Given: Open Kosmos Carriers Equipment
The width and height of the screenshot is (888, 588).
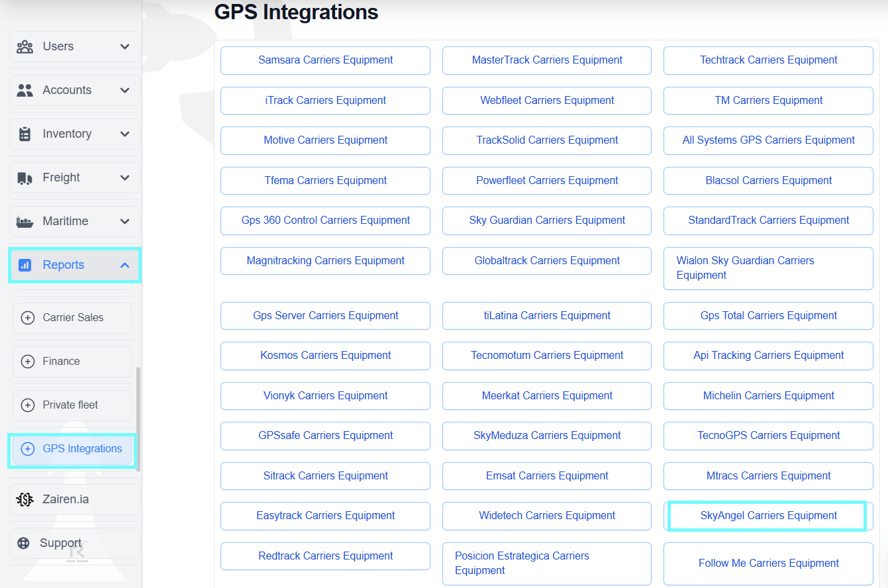Looking at the screenshot, I should (x=325, y=356).
